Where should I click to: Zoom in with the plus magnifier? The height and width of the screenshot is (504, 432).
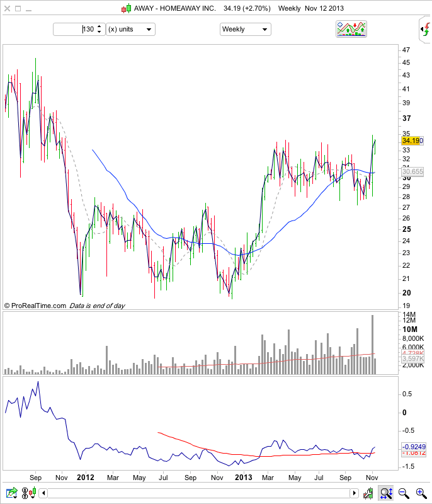click(x=421, y=493)
